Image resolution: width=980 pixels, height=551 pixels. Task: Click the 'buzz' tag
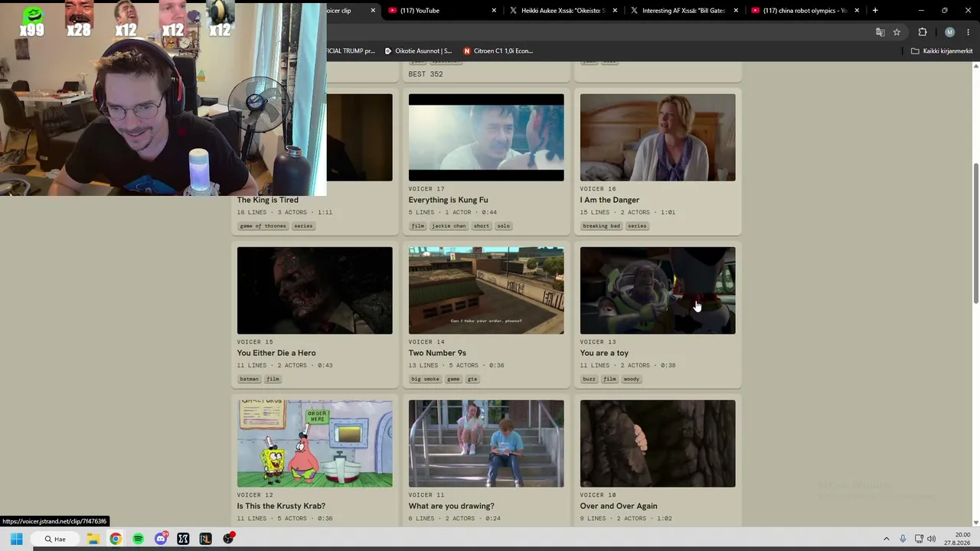[589, 379]
